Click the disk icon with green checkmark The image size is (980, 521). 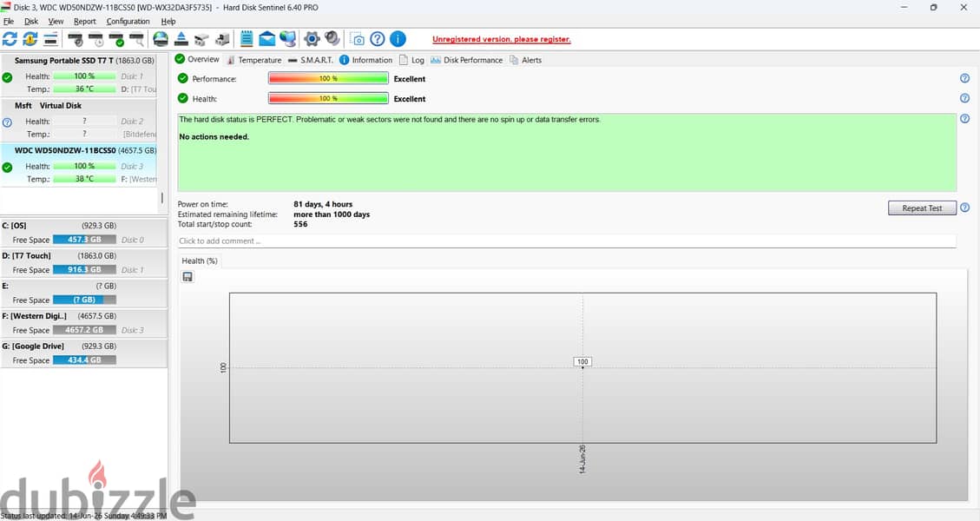coord(117,39)
